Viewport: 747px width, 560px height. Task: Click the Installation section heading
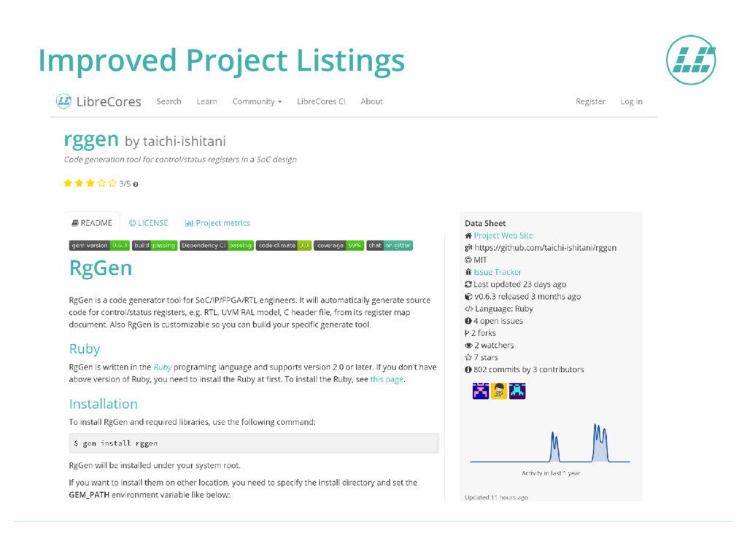point(104,404)
